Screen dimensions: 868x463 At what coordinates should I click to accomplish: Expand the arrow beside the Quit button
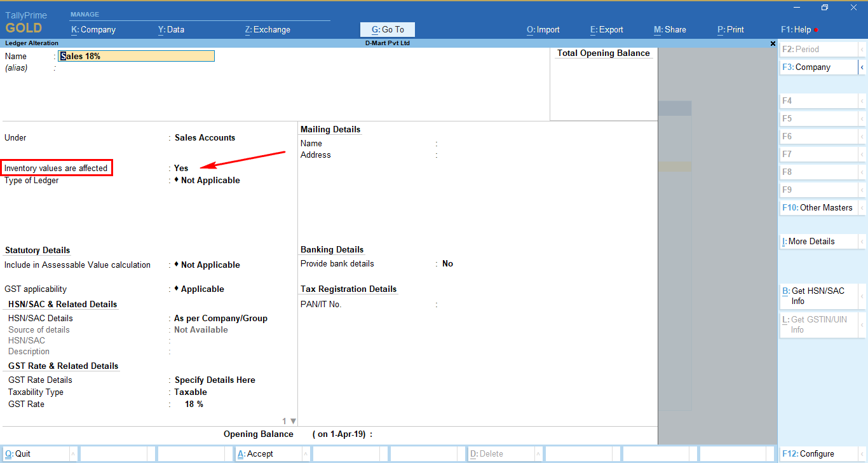(73, 454)
